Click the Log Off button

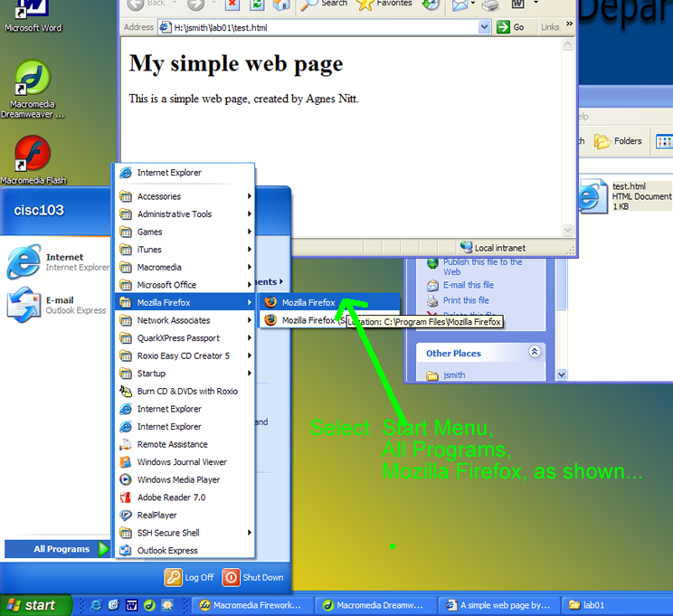click(189, 577)
